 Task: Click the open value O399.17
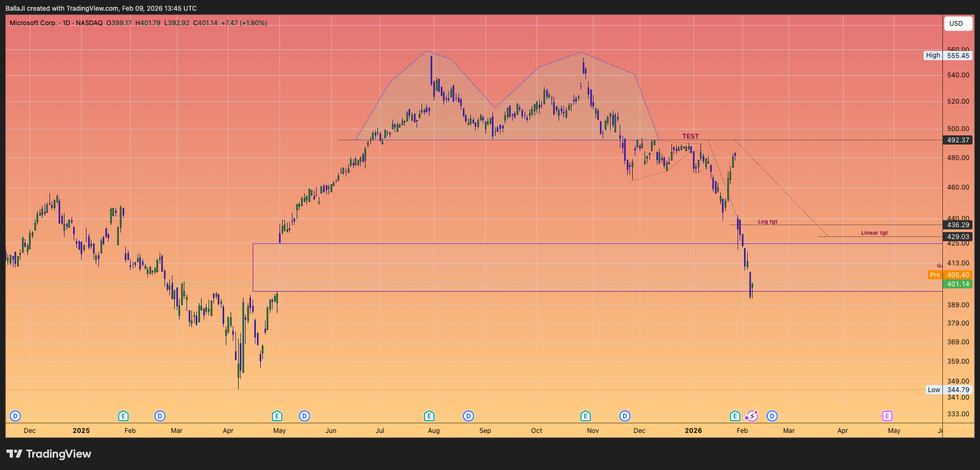[119, 23]
